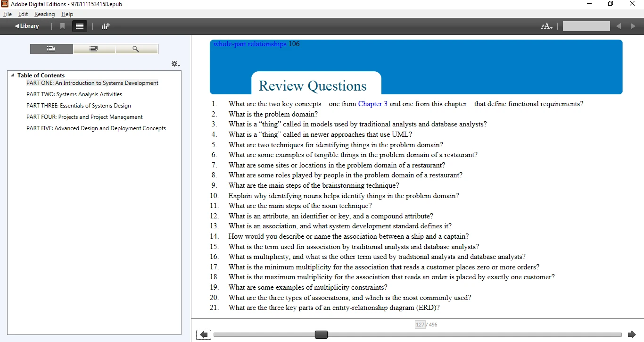The width and height of the screenshot is (644, 342).
Task: Go to the previous search result arrow
Action: pos(619,26)
